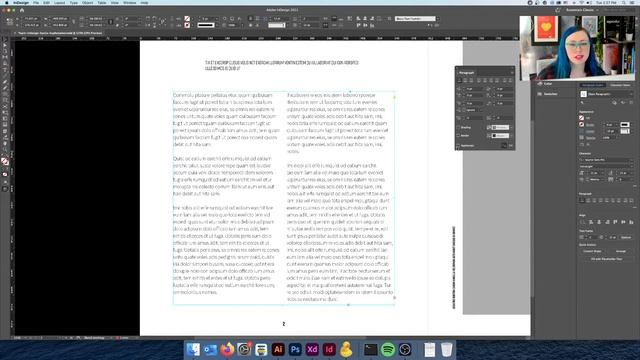This screenshot has width=640, height=360.
Task: Click the InDesign Home icon
Action: click(22, 10)
